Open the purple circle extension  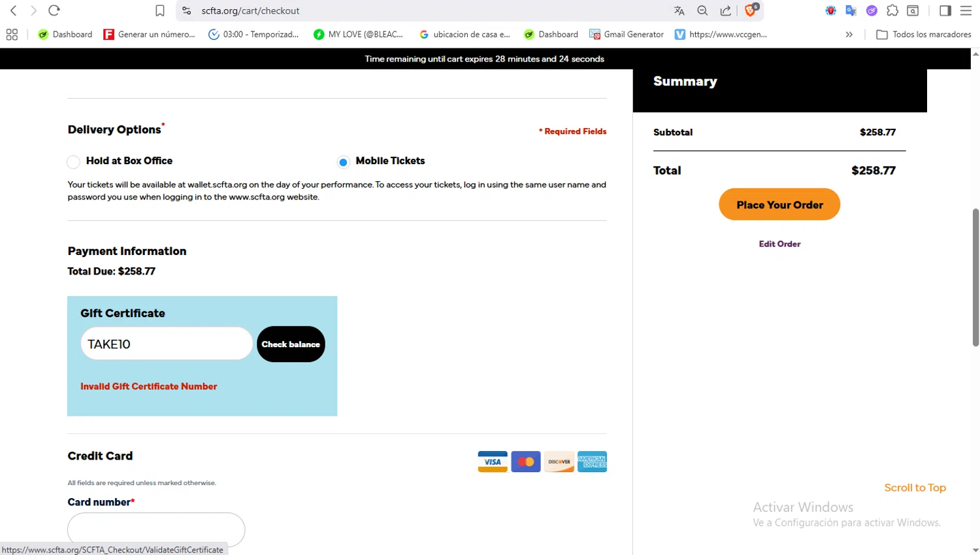(872, 10)
